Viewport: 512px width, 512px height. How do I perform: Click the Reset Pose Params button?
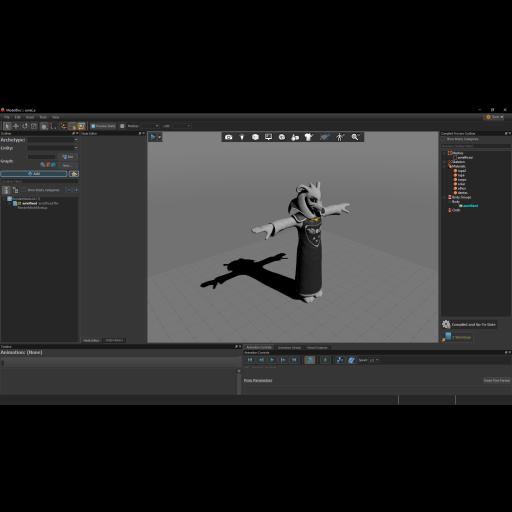[x=497, y=380]
